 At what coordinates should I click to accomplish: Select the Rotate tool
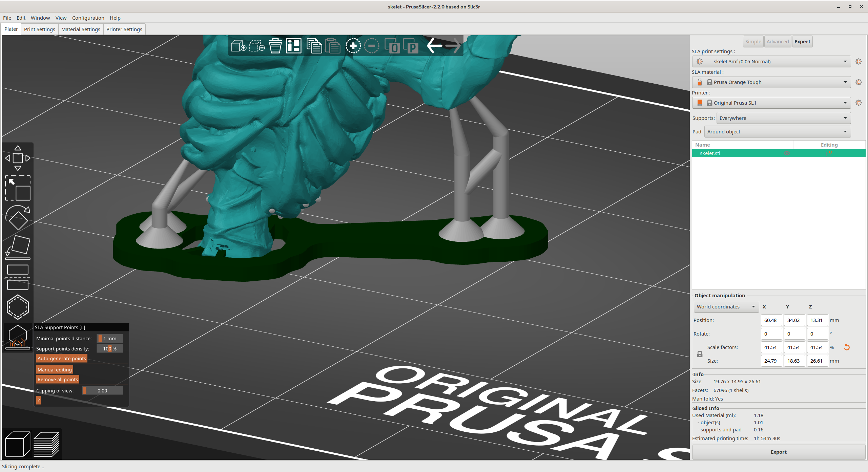(18, 218)
